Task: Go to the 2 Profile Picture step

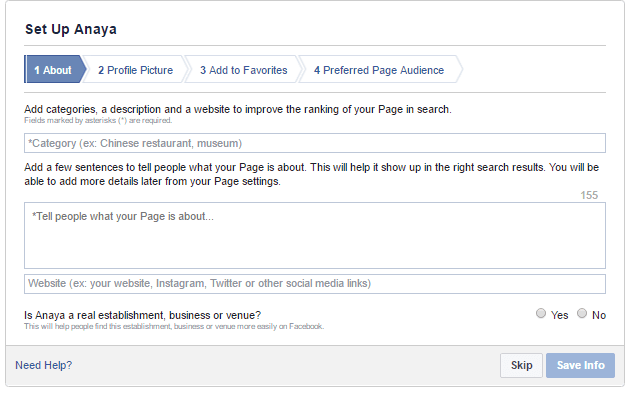Action: coord(135,70)
